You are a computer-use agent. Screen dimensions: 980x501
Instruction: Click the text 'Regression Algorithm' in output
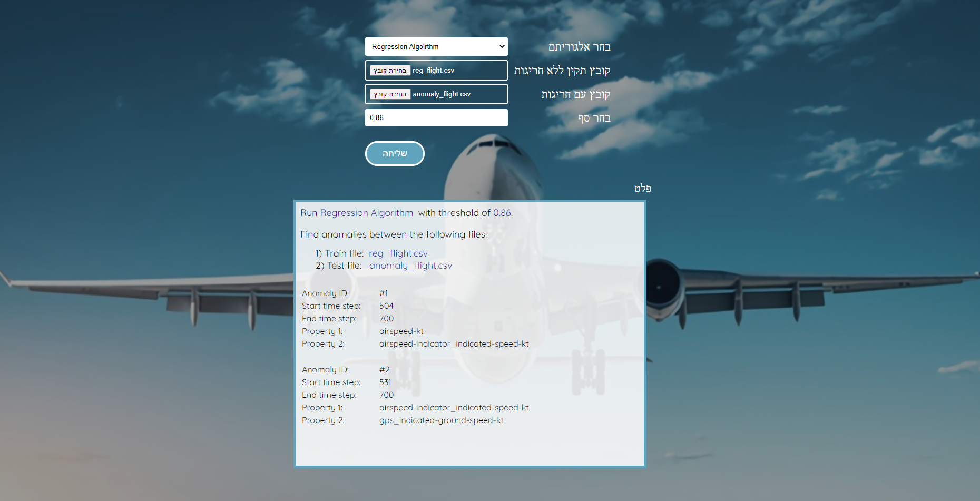367,213
